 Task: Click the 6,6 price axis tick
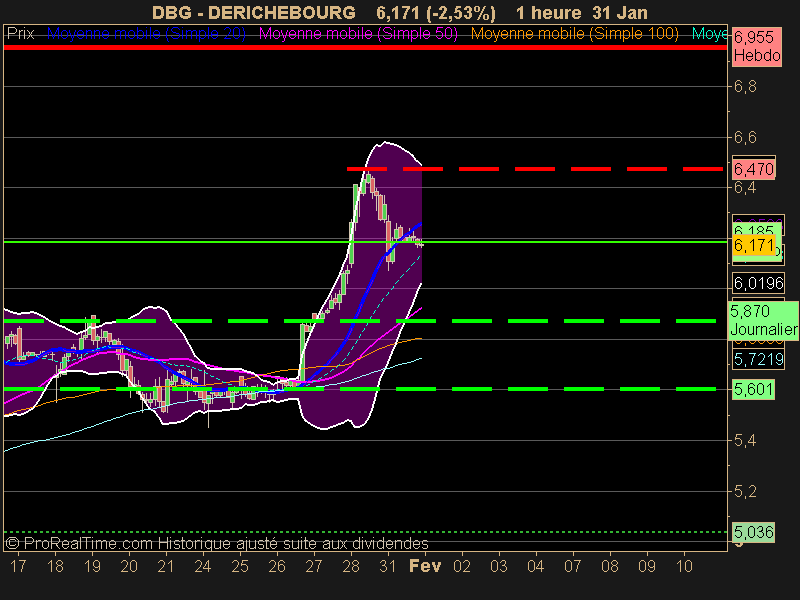point(745,137)
